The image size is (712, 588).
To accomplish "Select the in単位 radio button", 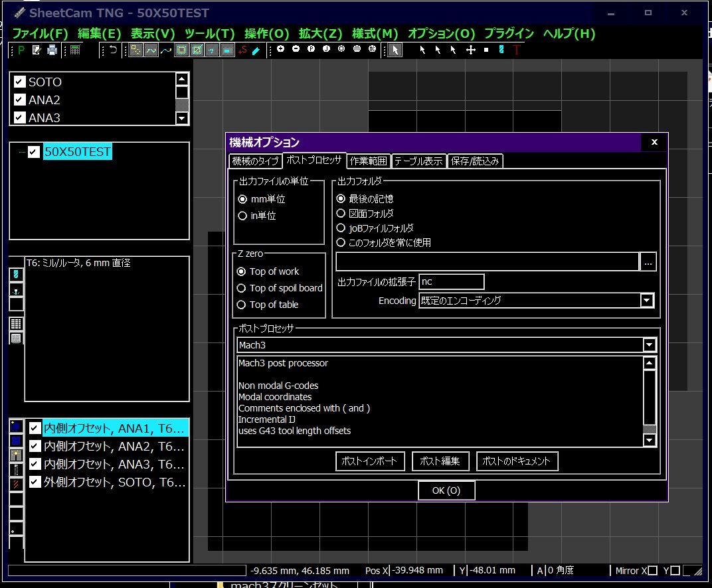I will [x=242, y=216].
